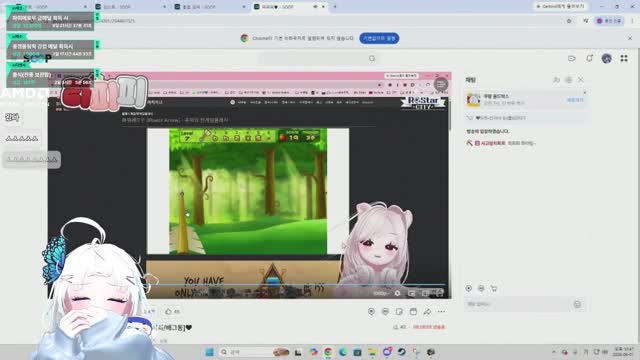Click the round record-dot icon below player
Viewport: 640px width, 360px height.
coord(371,311)
